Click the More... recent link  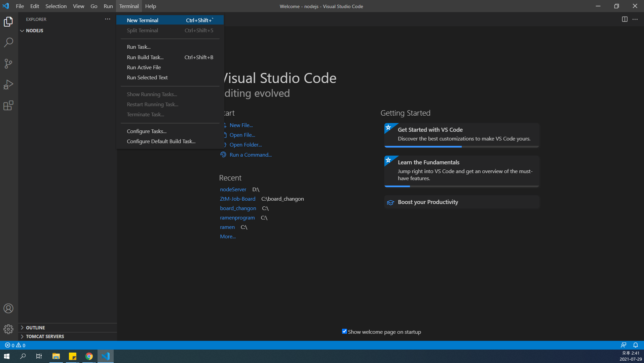pos(228,237)
